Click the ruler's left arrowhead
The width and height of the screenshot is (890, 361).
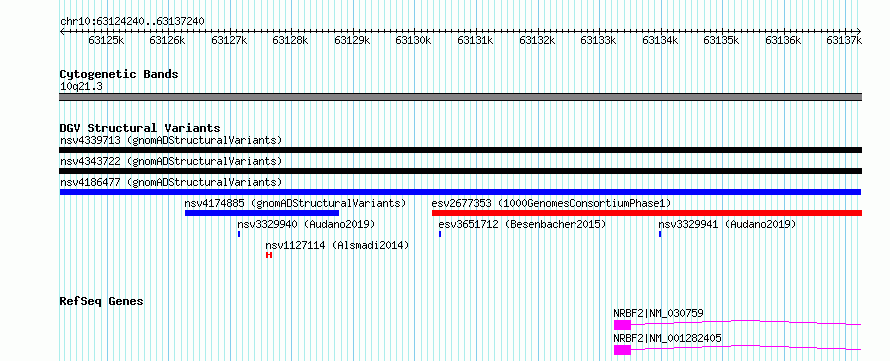click(62, 31)
